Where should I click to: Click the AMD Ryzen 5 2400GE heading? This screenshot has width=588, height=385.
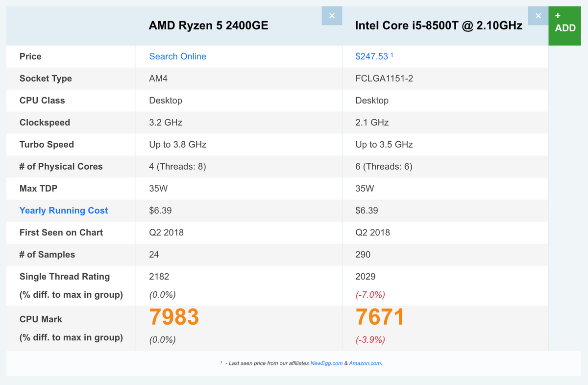208,26
